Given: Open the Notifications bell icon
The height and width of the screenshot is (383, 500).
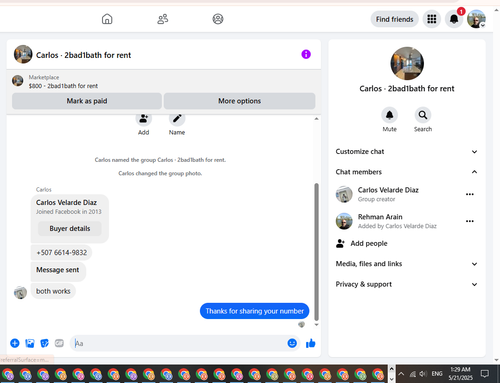Looking at the screenshot, I should (454, 19).
